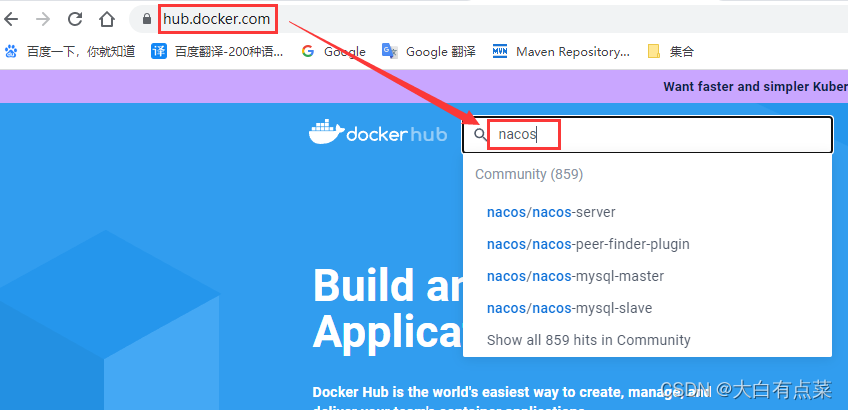Open the Google bookmark
This screenshot has height=410, width=848.
click(333, 51)
